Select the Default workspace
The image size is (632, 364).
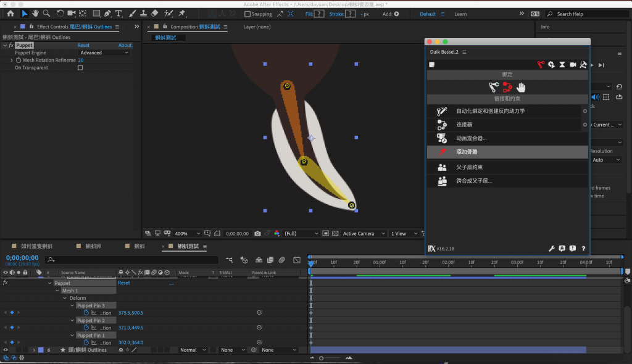coord(428,14)
